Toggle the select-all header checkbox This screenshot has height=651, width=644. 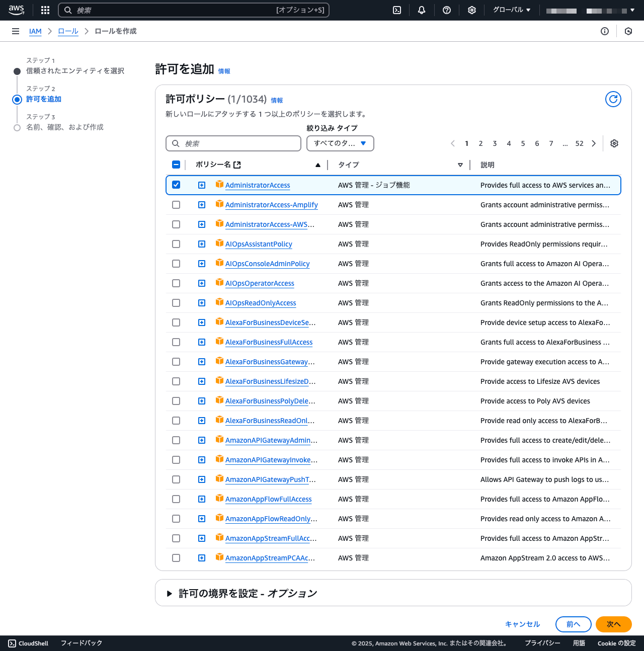176,165
